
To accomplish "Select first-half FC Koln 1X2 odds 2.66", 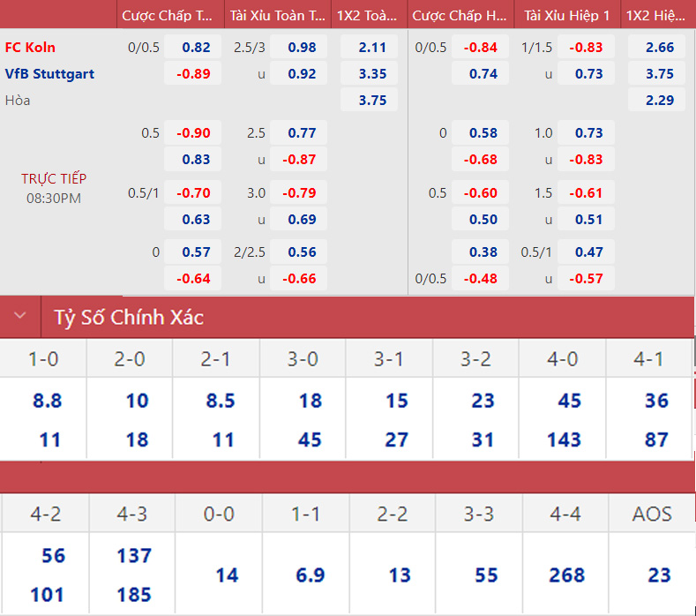I will [659, 48].
